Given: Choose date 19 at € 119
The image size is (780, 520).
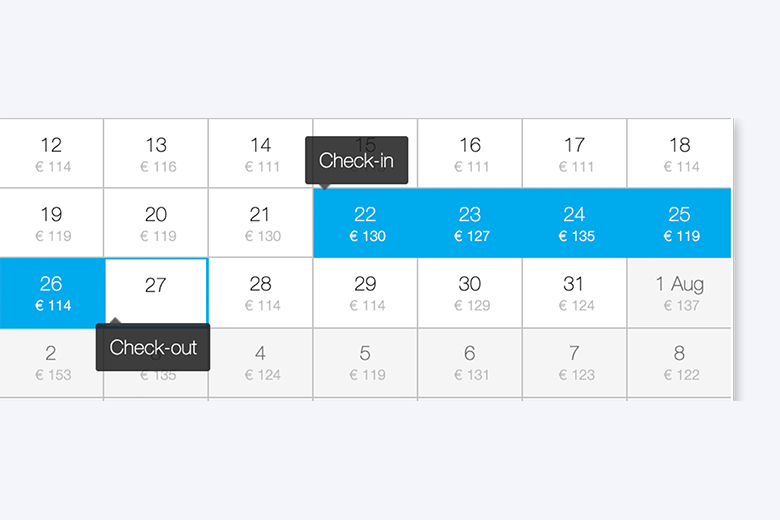Looking at the screenshot, I should (51, 224).
